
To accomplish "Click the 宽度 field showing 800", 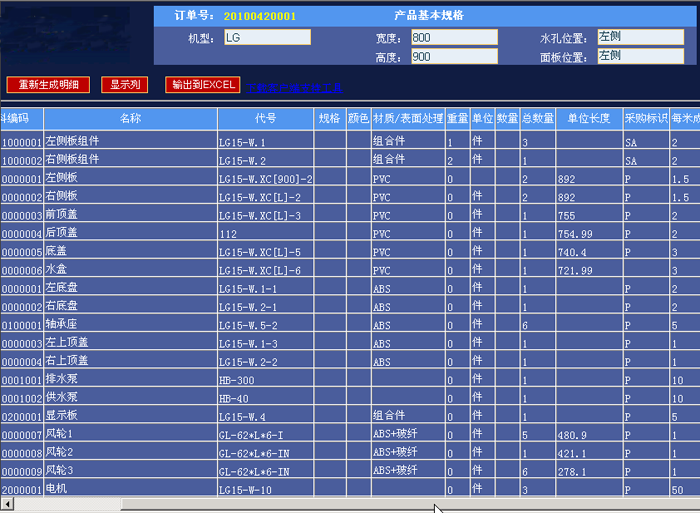I will coord(454,37).
